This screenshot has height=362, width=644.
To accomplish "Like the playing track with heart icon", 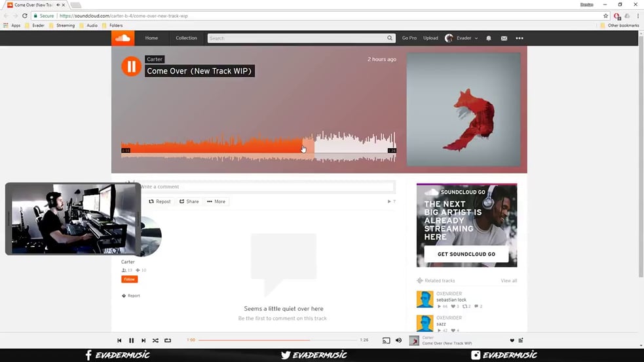I will (512, 340).
